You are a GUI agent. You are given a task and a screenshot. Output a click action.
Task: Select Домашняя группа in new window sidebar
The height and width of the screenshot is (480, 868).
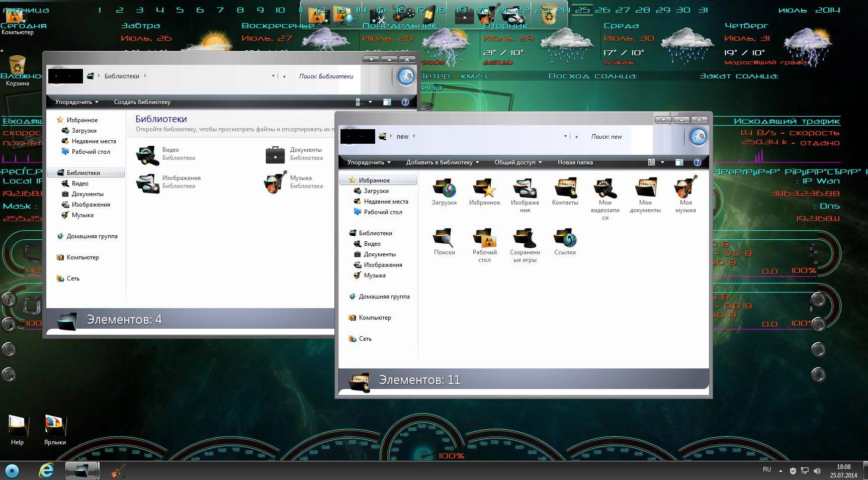point(379,297)
